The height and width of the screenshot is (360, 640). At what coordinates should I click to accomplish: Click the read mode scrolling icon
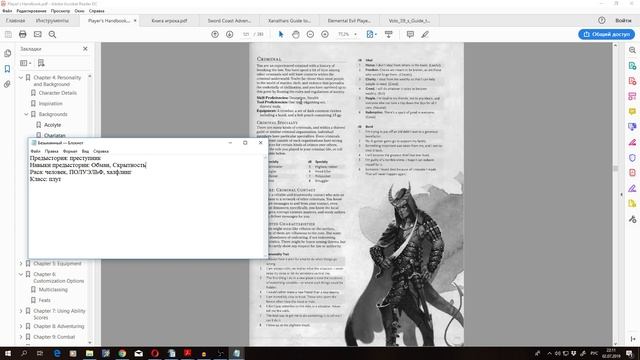click(389, 34)
